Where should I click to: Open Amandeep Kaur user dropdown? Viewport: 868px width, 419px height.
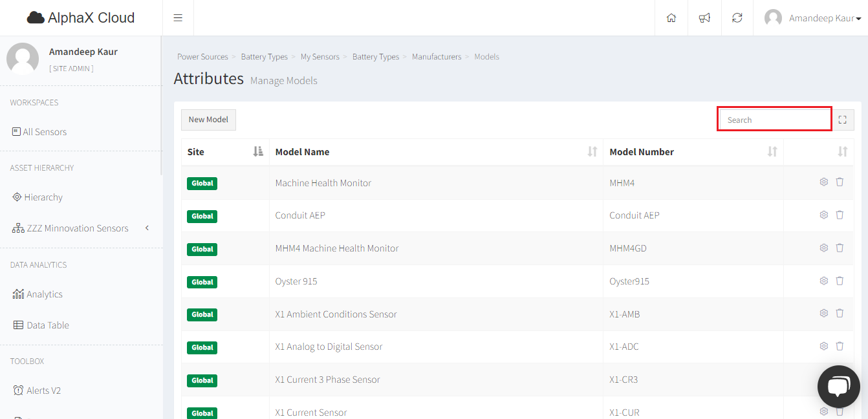point(813,18)
